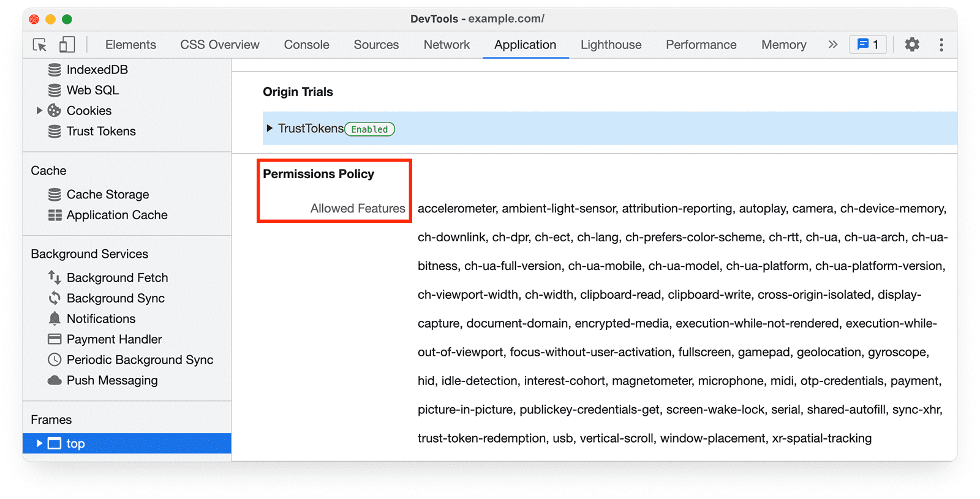
Task: Expand the Cookies tree node arrow
Action: (39, 111)
